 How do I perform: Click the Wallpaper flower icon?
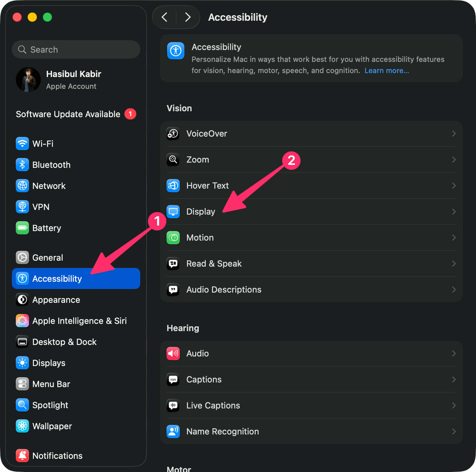click(x=22, y=426)
